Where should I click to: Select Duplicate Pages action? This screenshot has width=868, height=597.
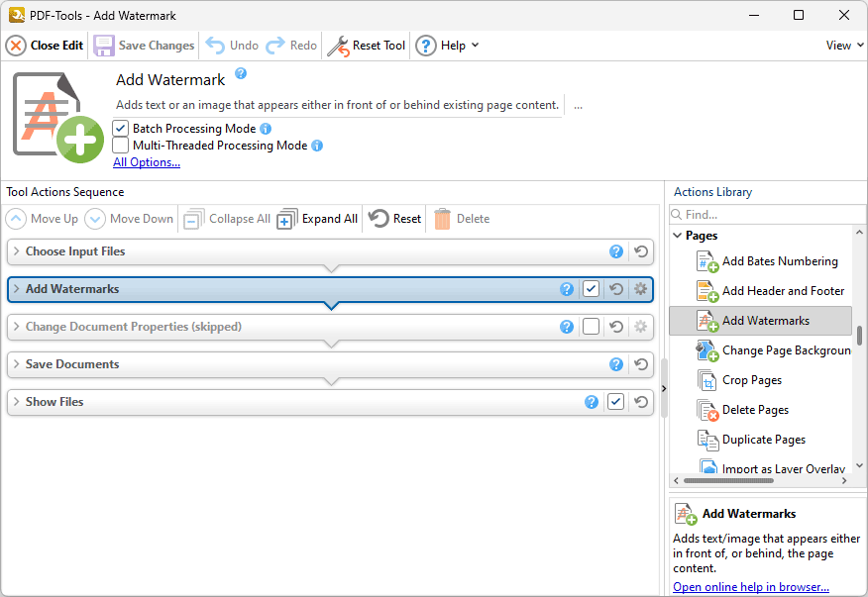pyautogui.click(x=751, y=440)
